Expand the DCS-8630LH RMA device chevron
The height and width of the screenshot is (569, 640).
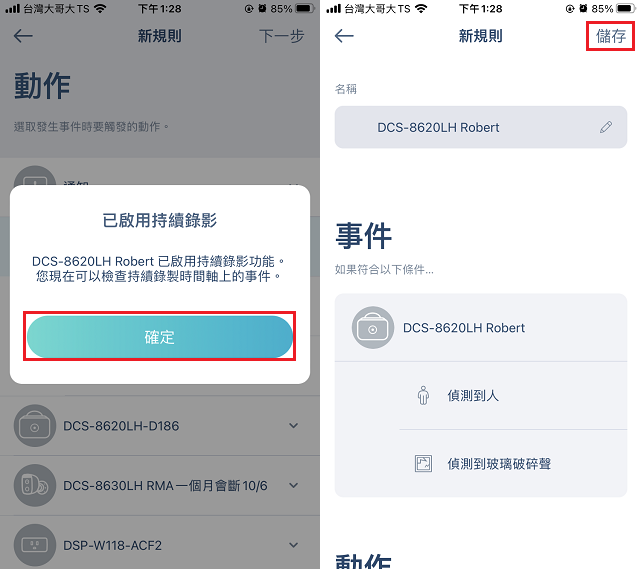point(293,485)
